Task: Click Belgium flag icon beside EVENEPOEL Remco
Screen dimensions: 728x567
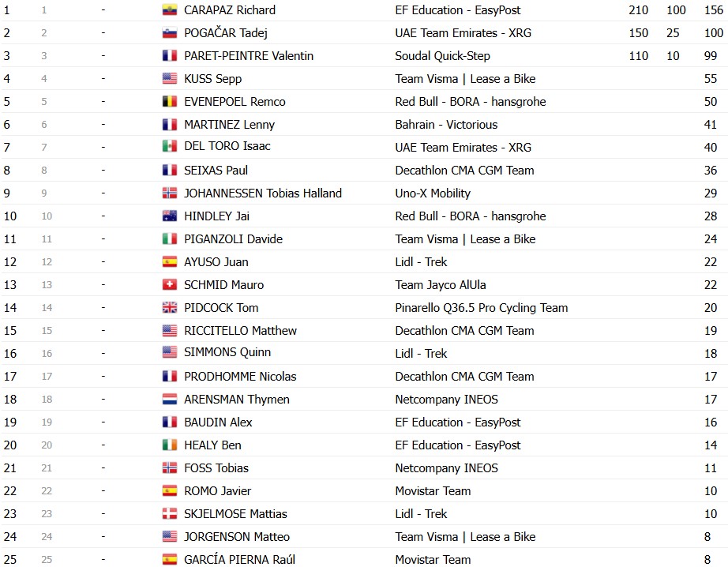Action: (x=170, y=101)
